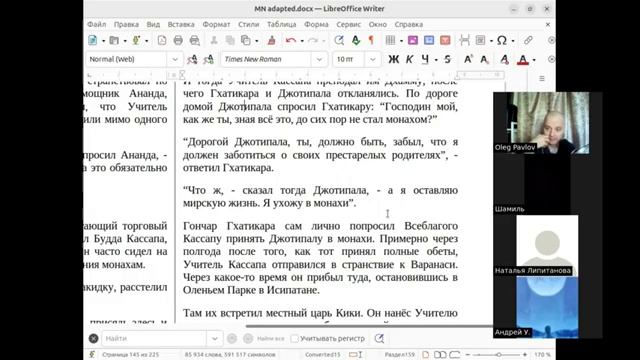Expand the Times New Roman font dropdown
This screenshot has width=640, height=360.
[x=319, y=59]
